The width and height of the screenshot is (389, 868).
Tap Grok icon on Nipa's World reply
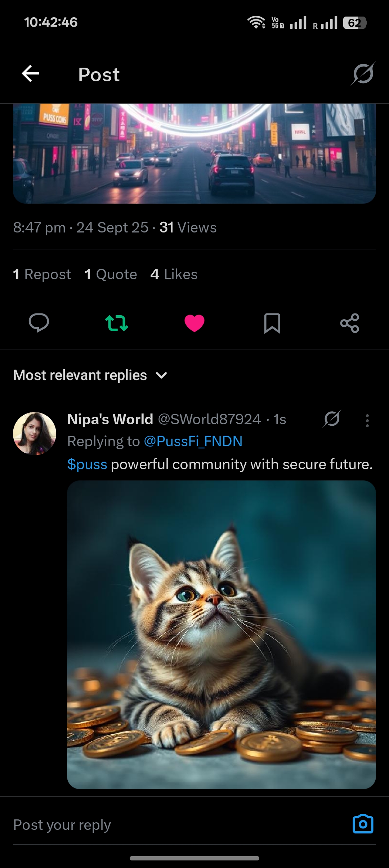click(x=332, y=419)
